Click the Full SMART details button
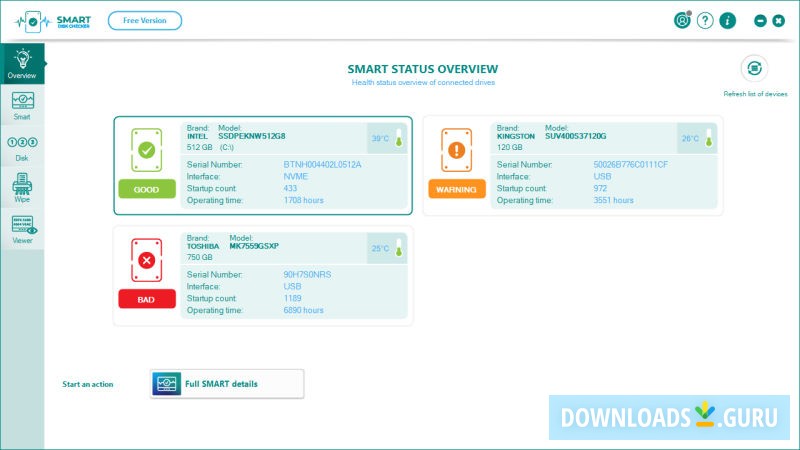Screen dimensions: 800x450 point(227,384)
